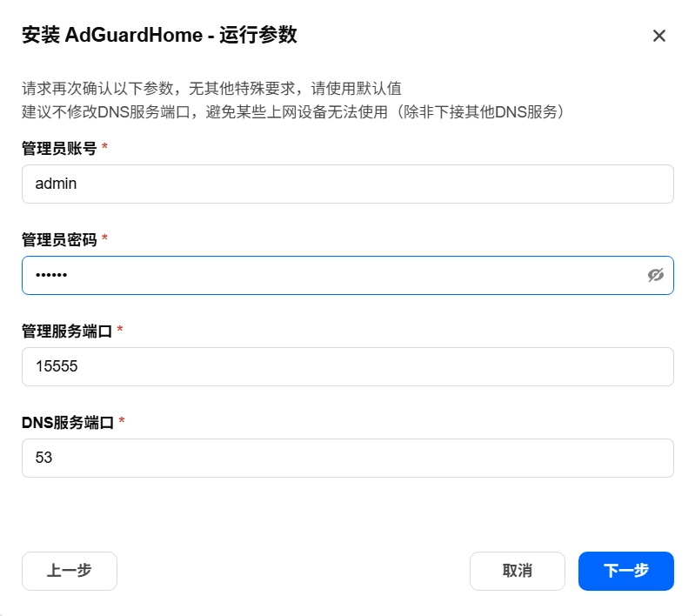Click the hint text 建议不修改DNS服务端口
This screenshot has width=695, height=616.
pyautogui.click(x=106, y=111)
